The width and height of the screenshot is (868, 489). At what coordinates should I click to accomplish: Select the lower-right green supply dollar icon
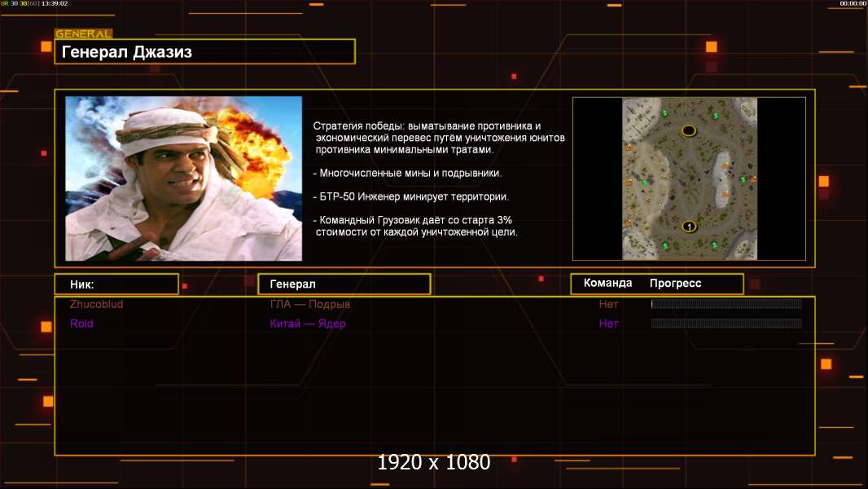pyautogui.click(x=714, y=245)
